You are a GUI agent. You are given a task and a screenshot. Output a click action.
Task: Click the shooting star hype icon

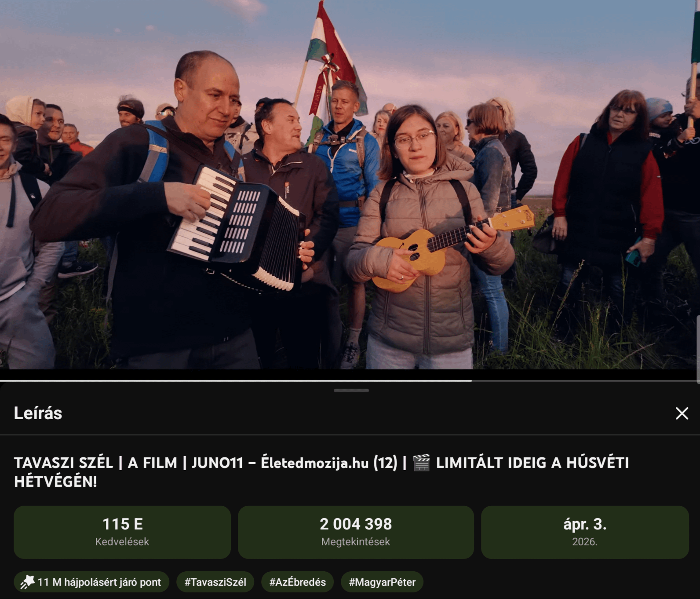pyautogui.click(x=27, y=582)
